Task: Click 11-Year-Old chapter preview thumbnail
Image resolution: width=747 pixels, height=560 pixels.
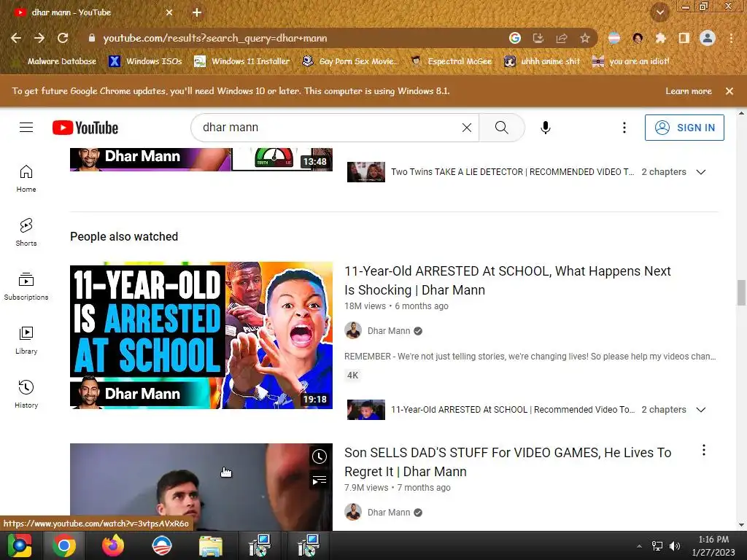Action: [x=366, y=410]
